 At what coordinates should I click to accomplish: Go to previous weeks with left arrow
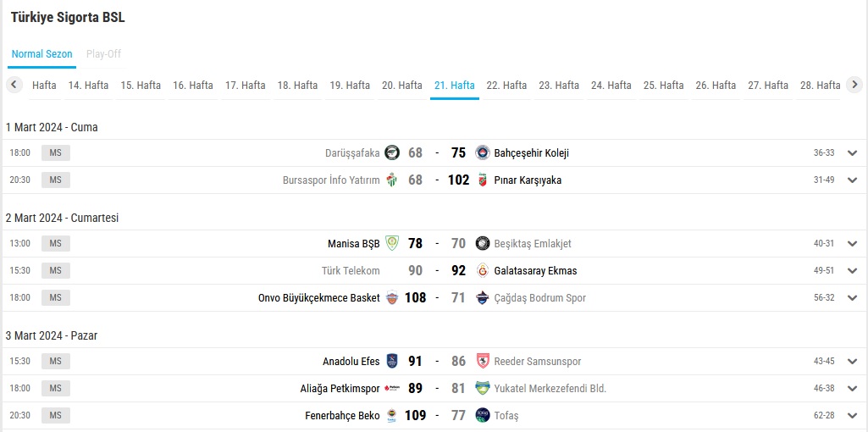click(14, 86)
